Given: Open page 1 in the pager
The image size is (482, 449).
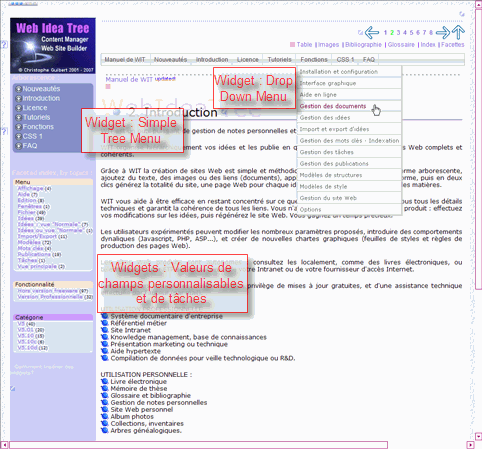Looking at the screenshot, I should [x=385, y=32].
